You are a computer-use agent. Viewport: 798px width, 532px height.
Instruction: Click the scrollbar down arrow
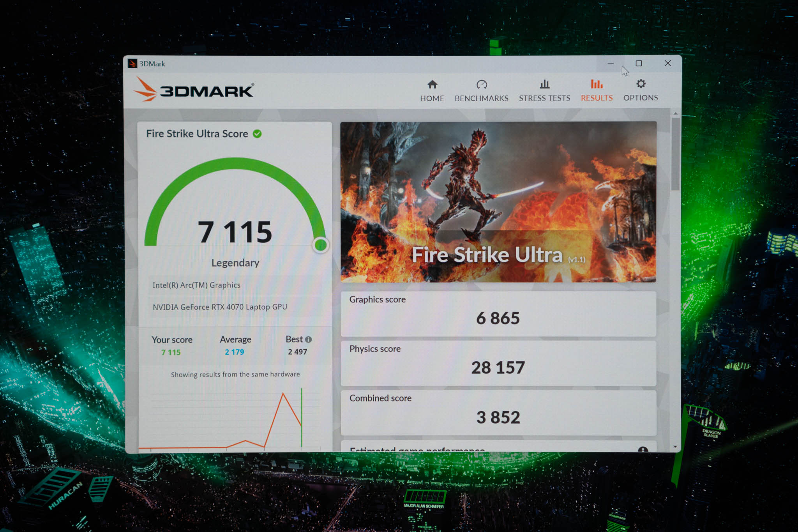[x=675, y=447]
